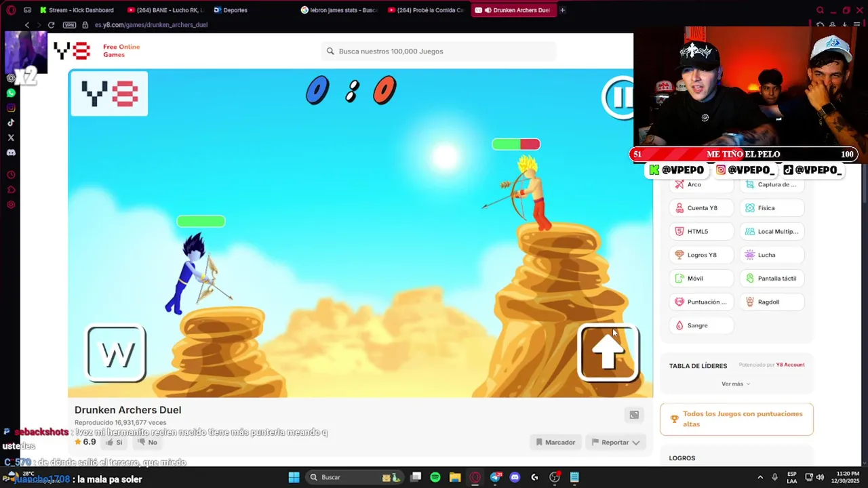Click the Y8 logo inside the game
The image size is (868, 488).
pyautogui.click(x=109, y=94)
